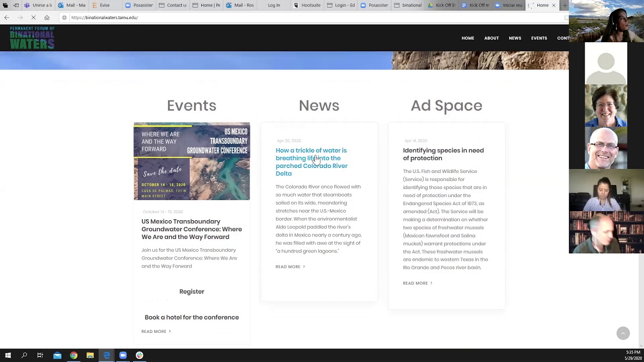
Task: Click the browser forward arrow
Action: pos(20,18)
